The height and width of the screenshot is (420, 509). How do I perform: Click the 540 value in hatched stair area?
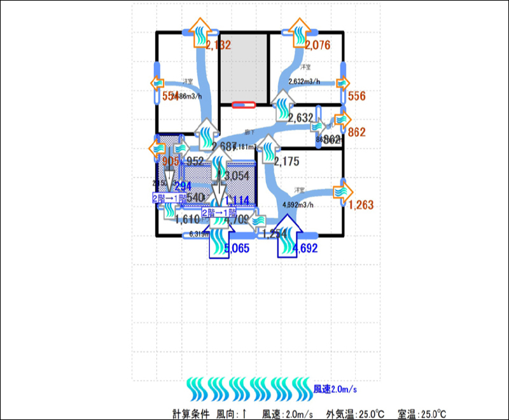pyautogui.click(x=196, y=197)
